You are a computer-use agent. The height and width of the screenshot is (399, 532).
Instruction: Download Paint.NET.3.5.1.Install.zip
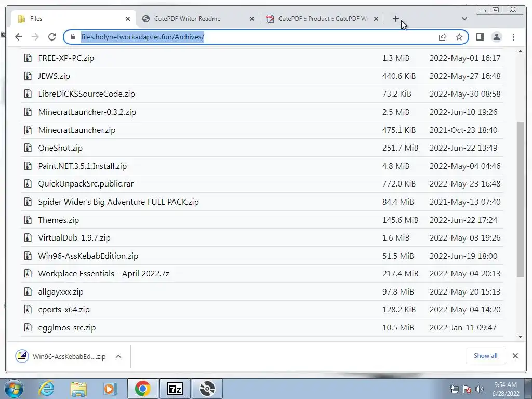83,166
